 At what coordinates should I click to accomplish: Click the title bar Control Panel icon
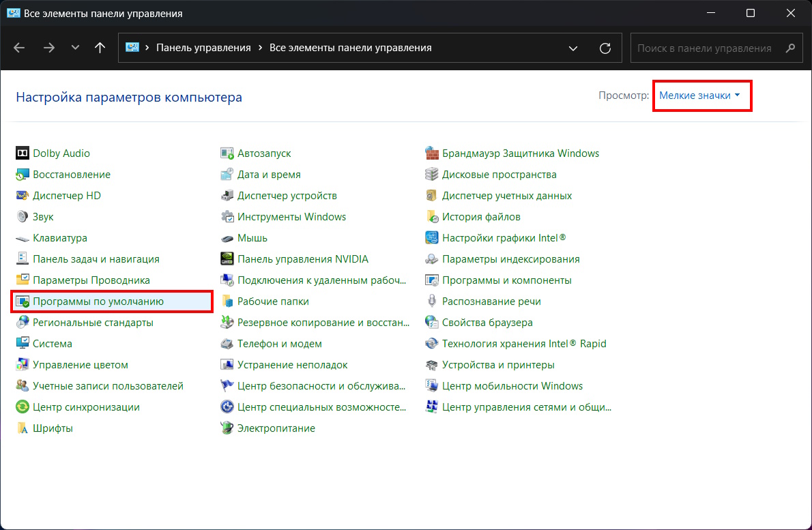pos(14,13)
